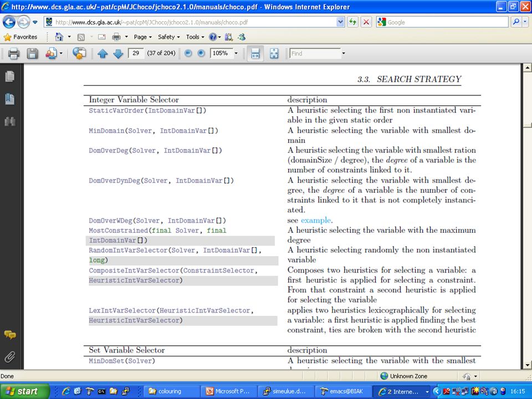This screenshot has height=399, width=532.
Task: Refresh the page with the green arrows icon
Action: [x=353, y=22]
